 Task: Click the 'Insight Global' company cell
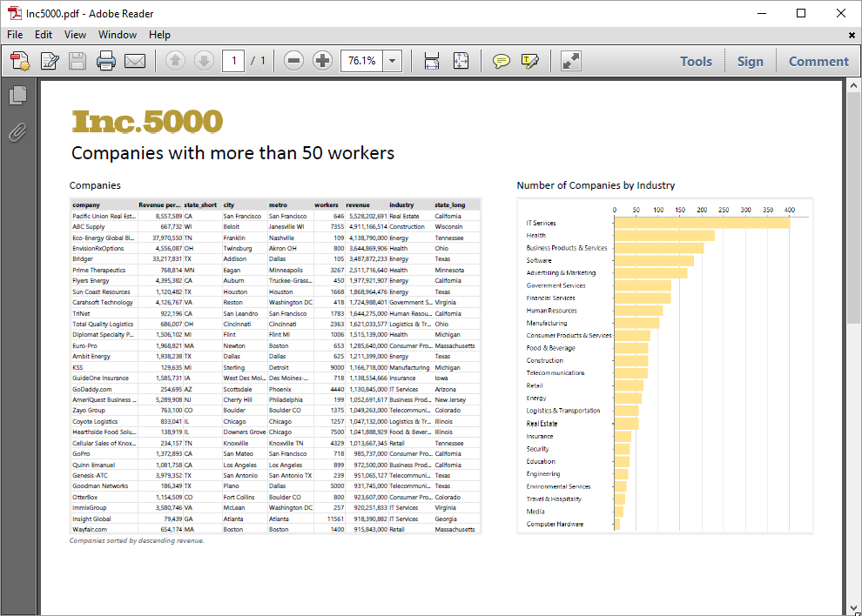(104, 519)
